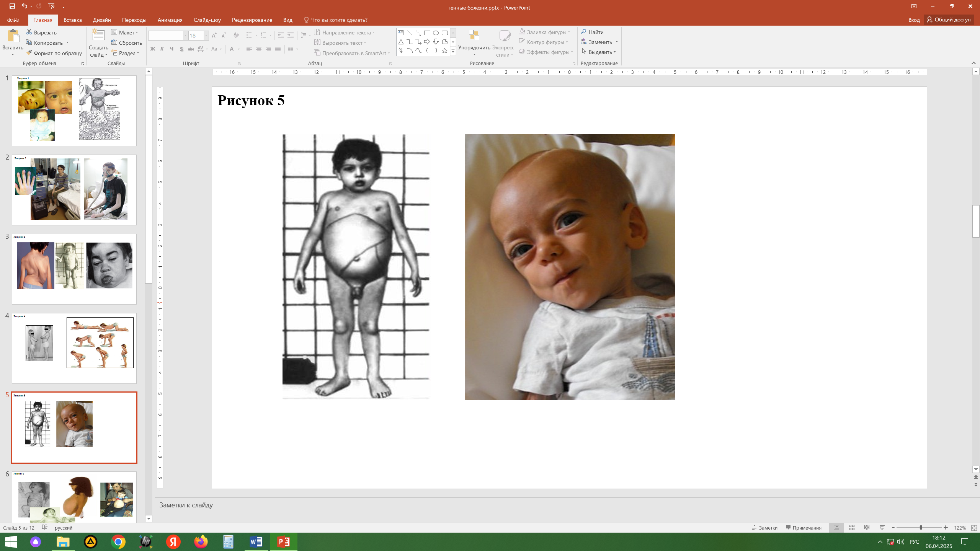Select the star shape in shapes gallery

444,51
